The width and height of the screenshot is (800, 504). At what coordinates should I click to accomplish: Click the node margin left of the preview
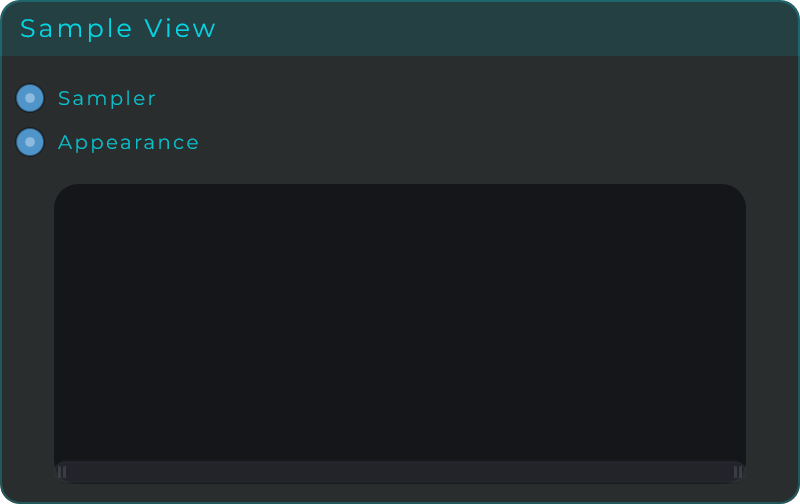point(28,333)
